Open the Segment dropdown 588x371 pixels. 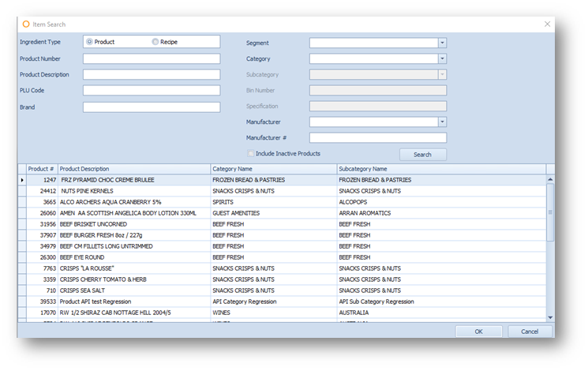(x=442, y=43)
